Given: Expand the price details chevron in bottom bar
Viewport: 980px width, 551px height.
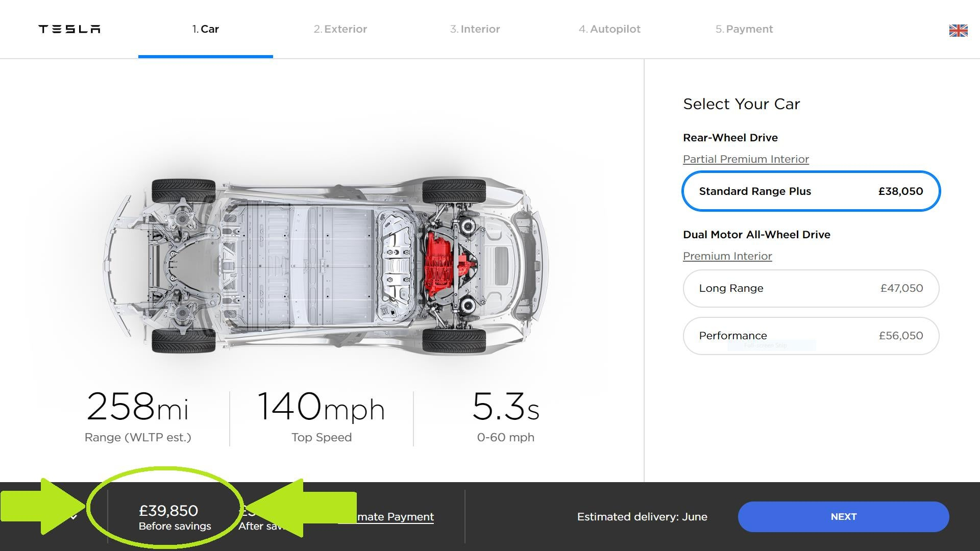Looking at the screenshot, I should pyautogui.click(x=74, y=517).
